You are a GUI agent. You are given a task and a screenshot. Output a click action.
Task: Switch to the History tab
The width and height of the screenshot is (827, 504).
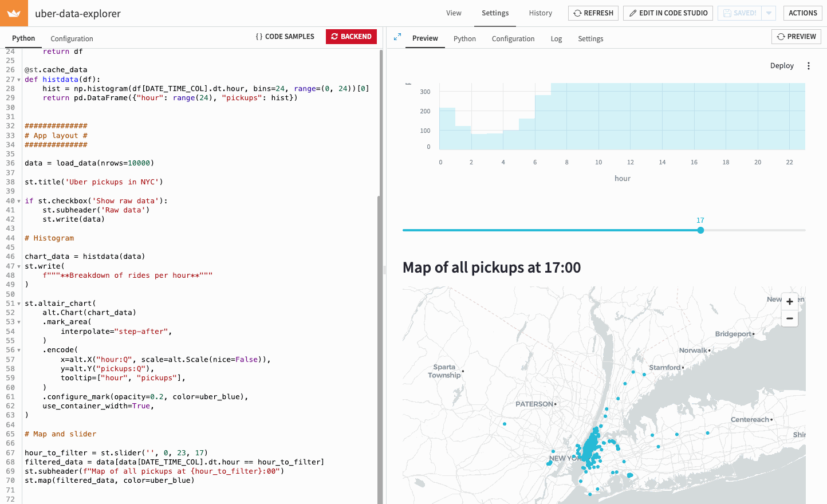(540, 13)
